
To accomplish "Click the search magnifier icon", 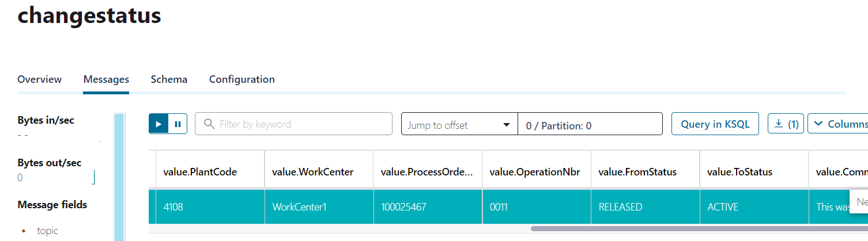I will [209, 124].
